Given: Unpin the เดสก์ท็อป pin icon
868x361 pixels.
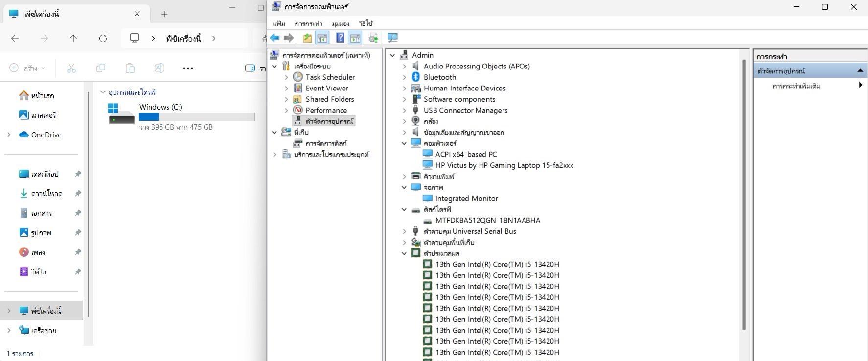Looking at the screenshot, I should tap(78, 174).
